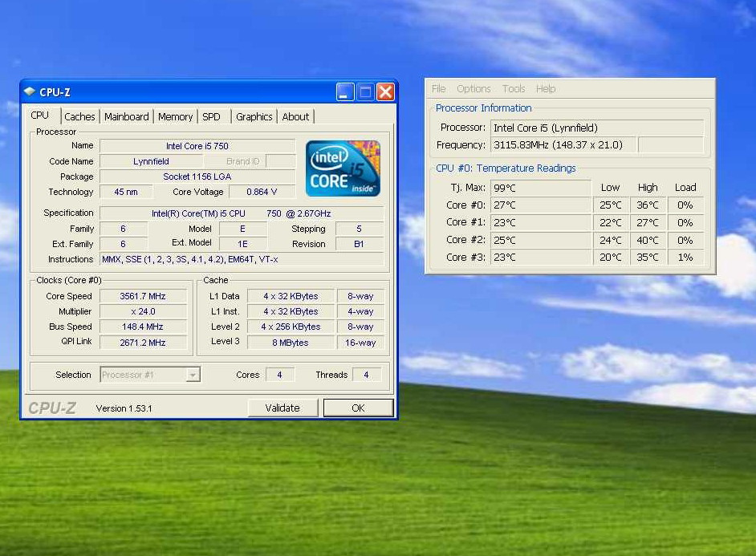Click the CPU-Z title bar icon
Screen dimensions: 756x556
[30, 91]
